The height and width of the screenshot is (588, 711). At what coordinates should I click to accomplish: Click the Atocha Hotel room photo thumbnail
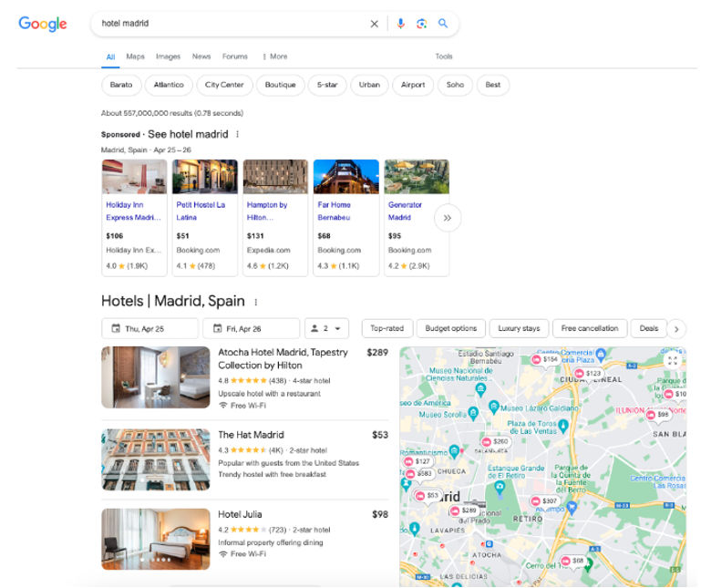coord(156,377)
